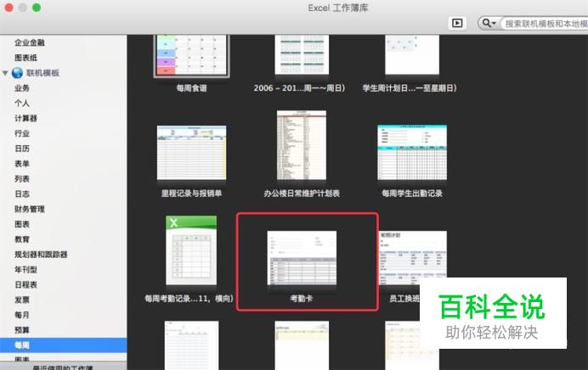Select 图表 category in sidebar
Screen dimensions: 588x370
[22, 224]
